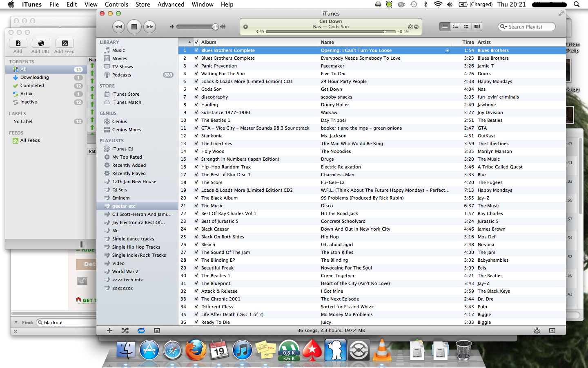
Task: Skip to next track in iTunes
Action: click(150, 27)
